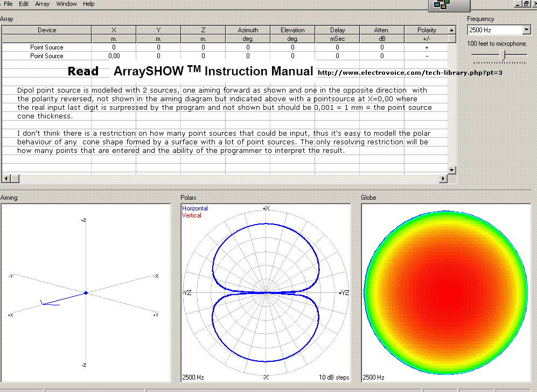
Task: Open the electrovoice.com tech-library URL
Action: pos(410,73)
